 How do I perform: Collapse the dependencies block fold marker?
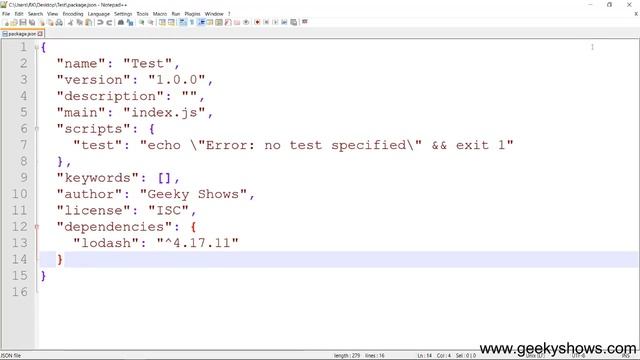pyautogui.click(x=37, y=227)
